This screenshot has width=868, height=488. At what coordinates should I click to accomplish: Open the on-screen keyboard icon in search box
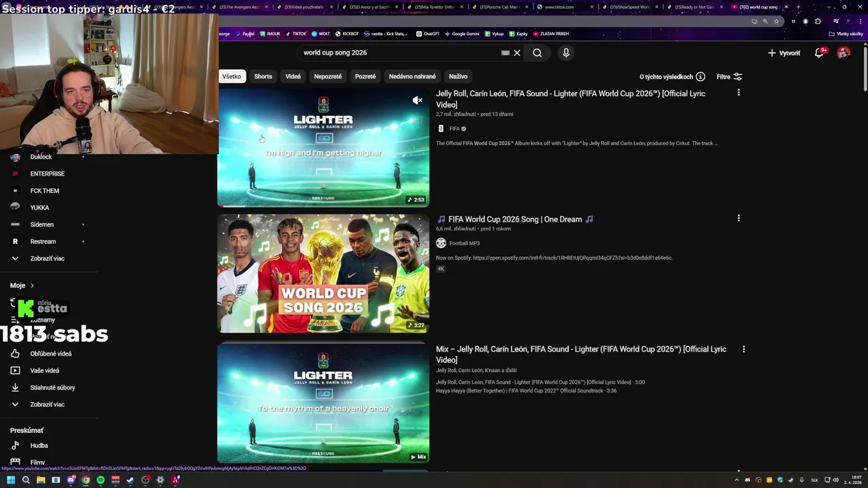pyautogui.click(x=505, y=53)
